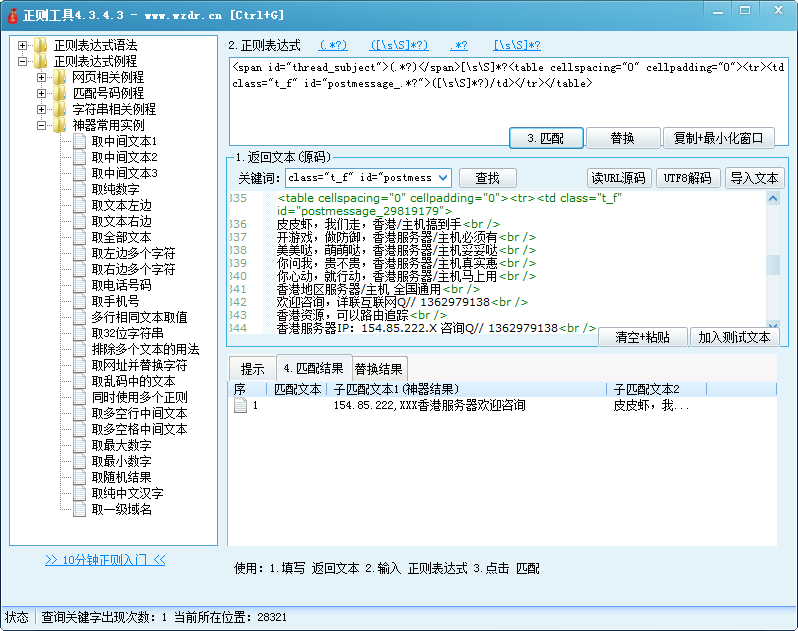The image size is (798, 631).
Task: Click the document icon beside 取左边多个字符
Action: pyautogui.click(x=79, y=253)
